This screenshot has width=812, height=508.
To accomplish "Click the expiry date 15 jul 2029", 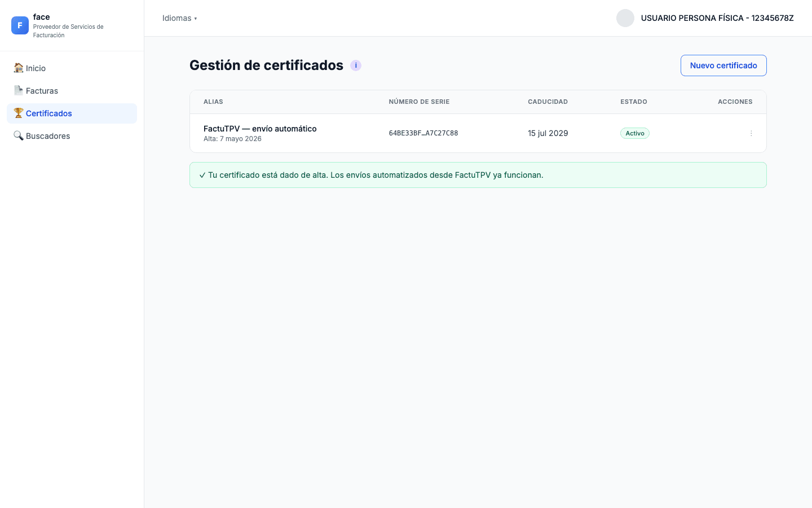I will click(x=548, y=133).
